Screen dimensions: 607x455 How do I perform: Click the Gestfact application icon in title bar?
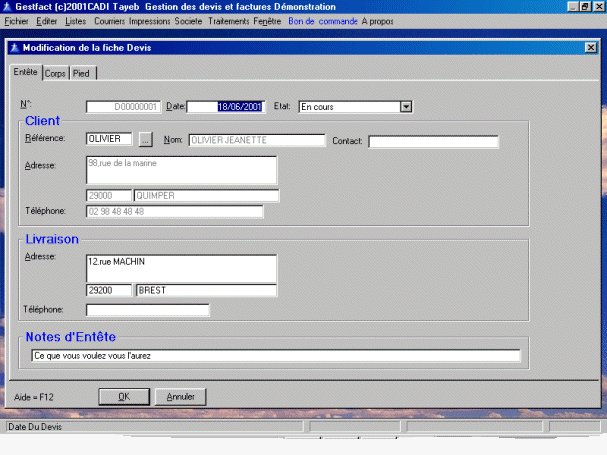pyautogui.click(x=8, y=6)
